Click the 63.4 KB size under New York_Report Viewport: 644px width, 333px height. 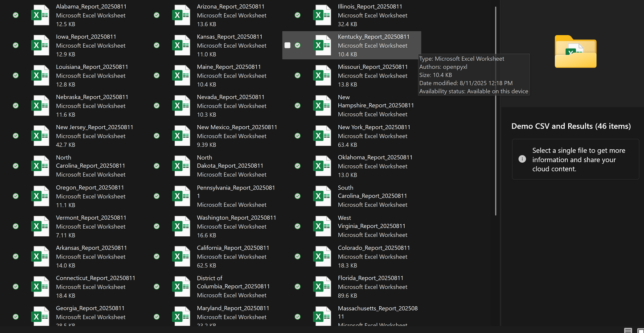click(x=347, y=145)
